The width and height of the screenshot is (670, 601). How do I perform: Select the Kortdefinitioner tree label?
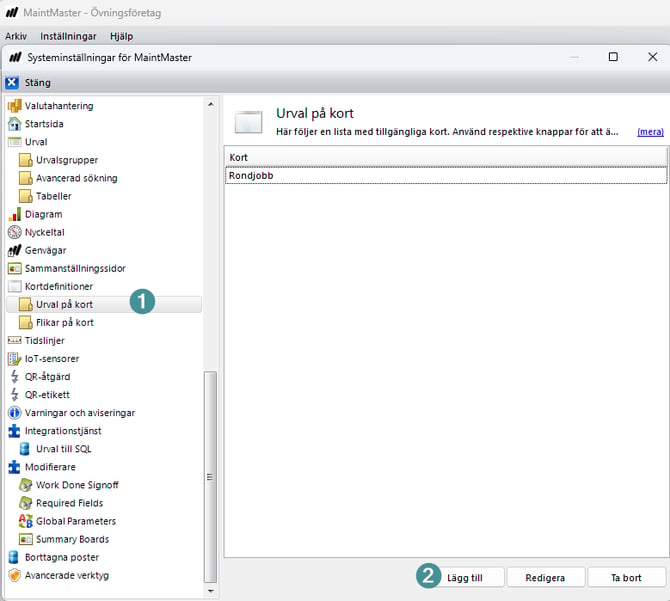pyautogui.click(x=59, y=286)
